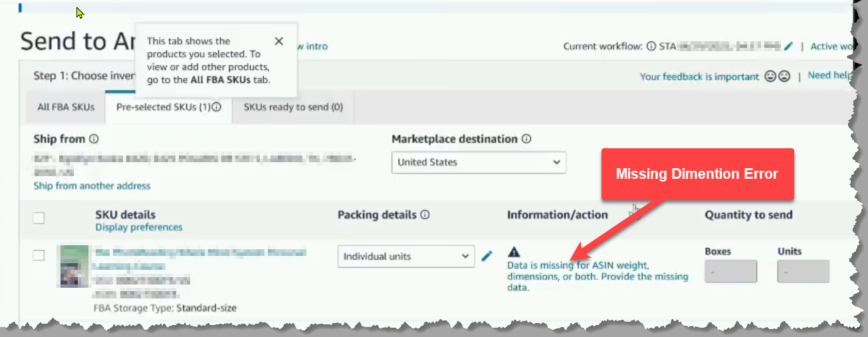Select the Pre-selected SKUs (1) tab

[x=169, y=107]
